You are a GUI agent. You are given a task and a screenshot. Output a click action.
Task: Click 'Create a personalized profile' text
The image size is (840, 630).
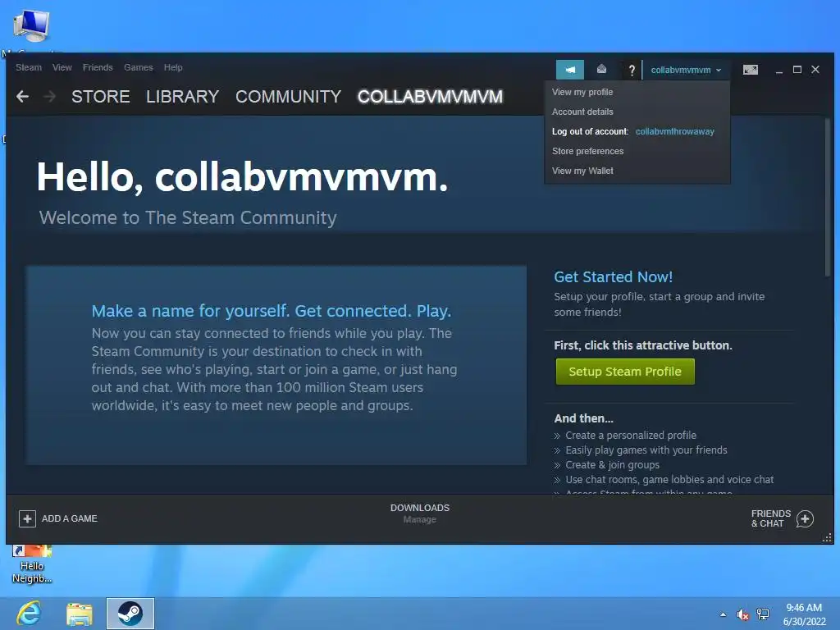631,436
